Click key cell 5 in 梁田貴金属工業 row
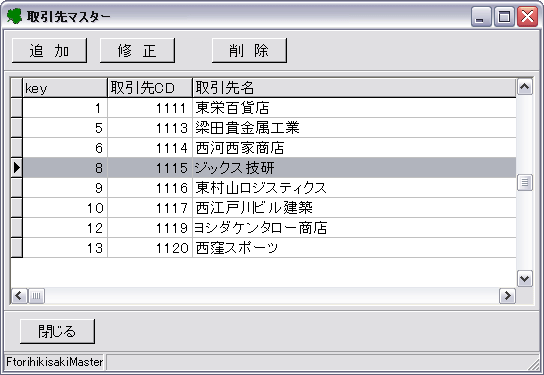The height and width of the screenshot is (375, 544). coord(65,128)
